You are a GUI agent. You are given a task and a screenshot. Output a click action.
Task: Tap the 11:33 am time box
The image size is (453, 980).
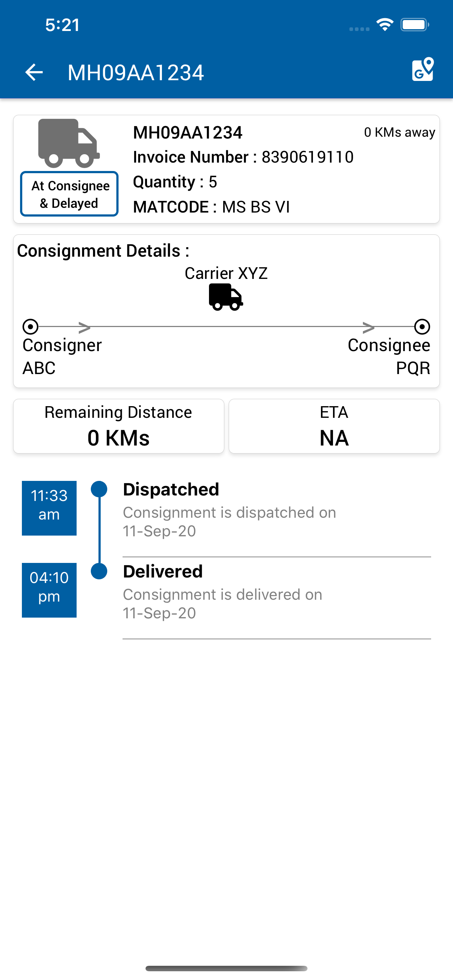pyautogui.click(x=49, y=508)
